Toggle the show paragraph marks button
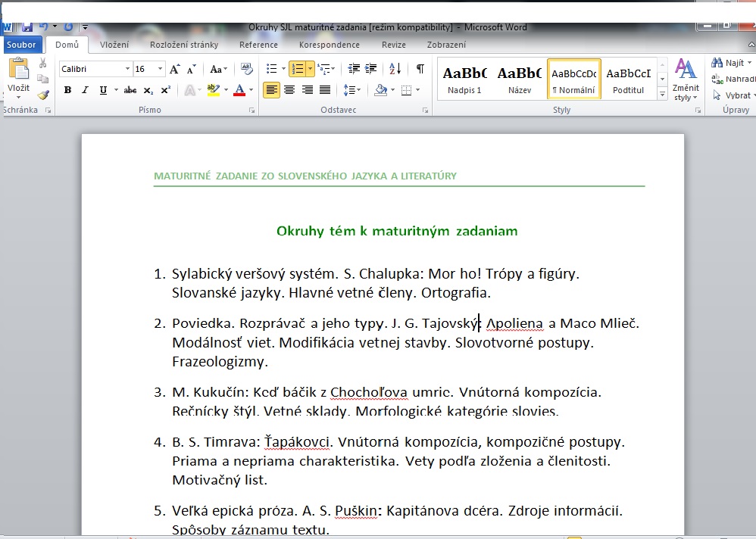756x539 pixels. click(x=420, y=69)
